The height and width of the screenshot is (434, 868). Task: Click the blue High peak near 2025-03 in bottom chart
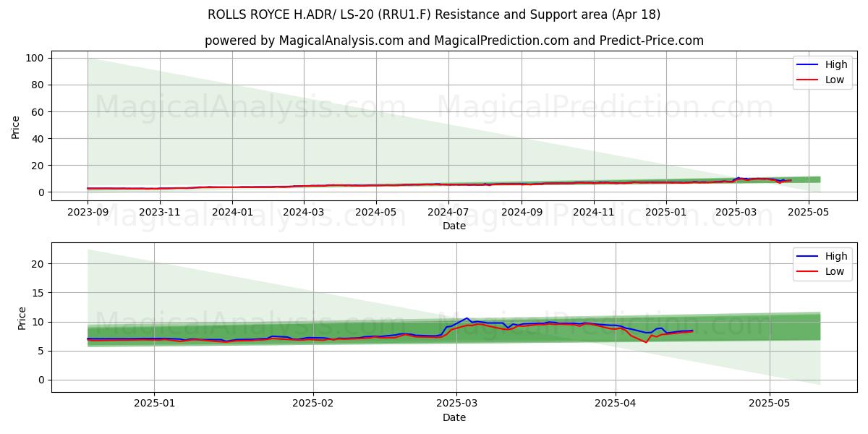click(467, 318)
